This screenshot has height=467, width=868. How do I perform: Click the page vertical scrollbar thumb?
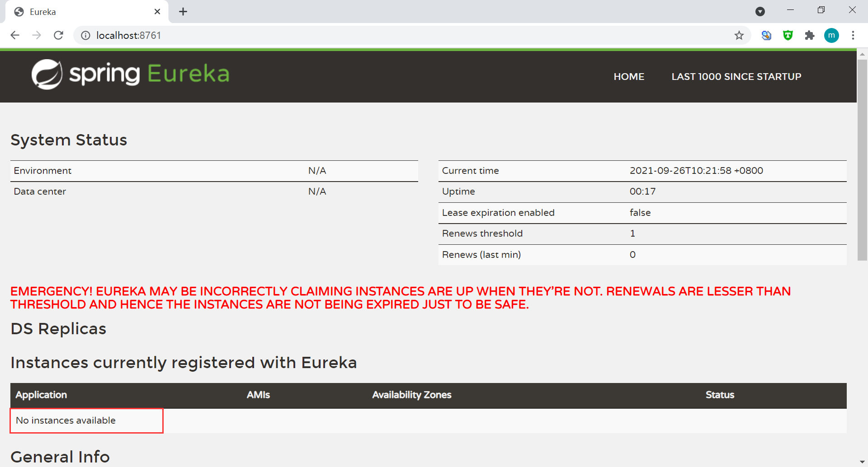pyautogui.click(x=862, y=160)
